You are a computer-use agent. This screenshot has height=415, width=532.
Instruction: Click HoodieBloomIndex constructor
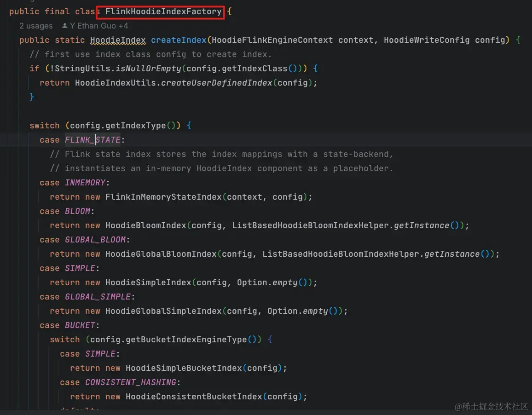(x=145, y=225)
